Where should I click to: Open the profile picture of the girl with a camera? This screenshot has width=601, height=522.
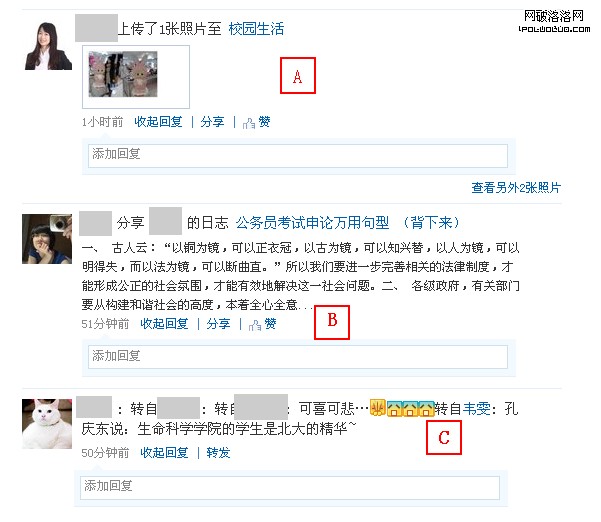pos(47,239)
